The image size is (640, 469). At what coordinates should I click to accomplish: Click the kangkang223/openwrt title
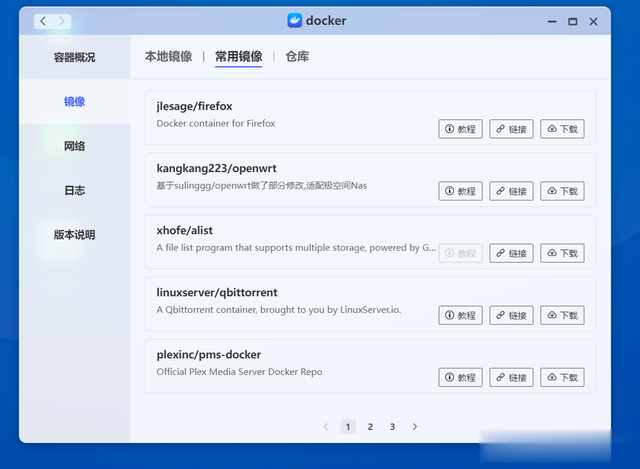[x=216, y=168]
